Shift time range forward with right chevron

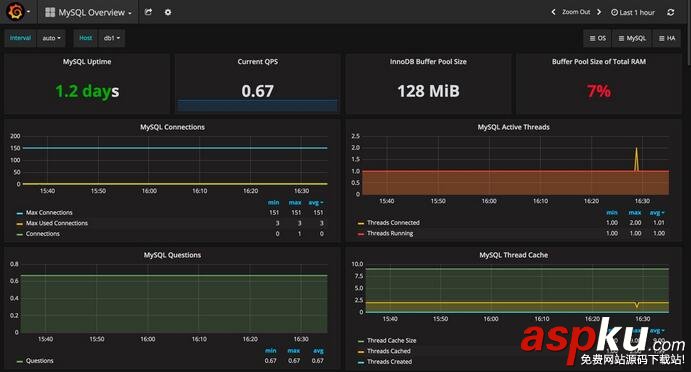point(599,12)
